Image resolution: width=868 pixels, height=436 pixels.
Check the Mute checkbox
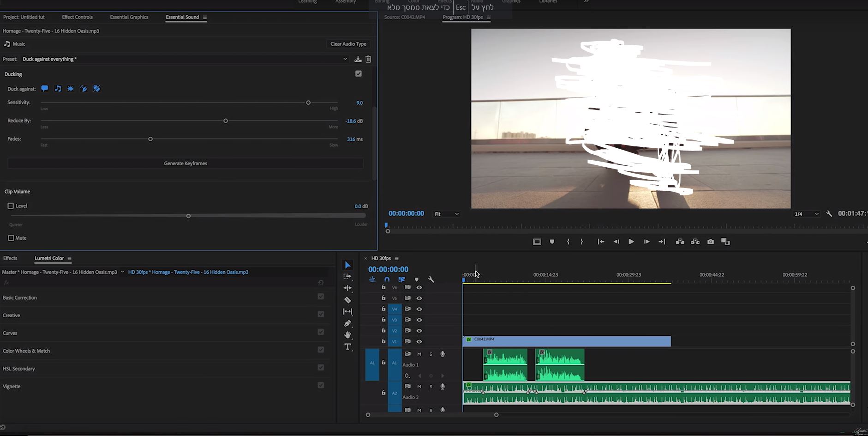click(11, 238)
